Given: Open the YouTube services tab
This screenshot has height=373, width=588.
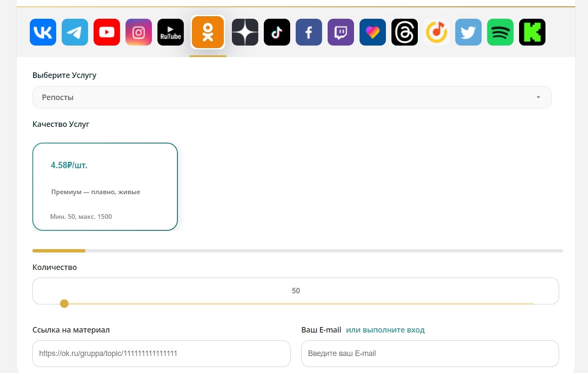Looking at the screenshot, I should pos(107,32).
